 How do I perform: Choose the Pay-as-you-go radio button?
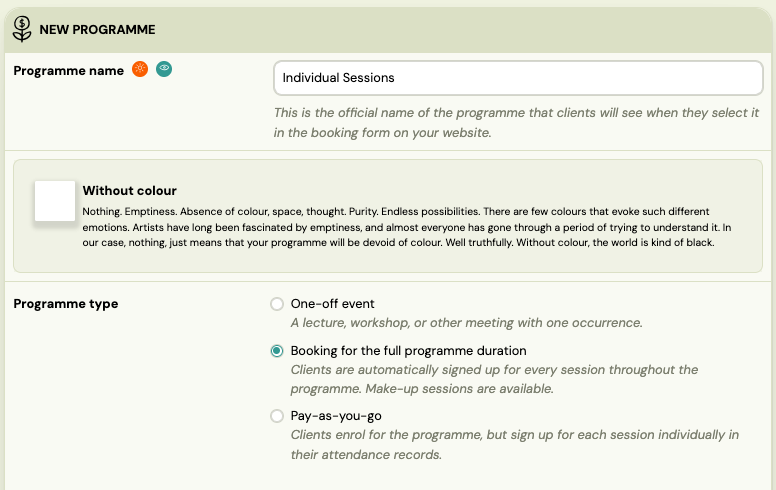[277, 416]
